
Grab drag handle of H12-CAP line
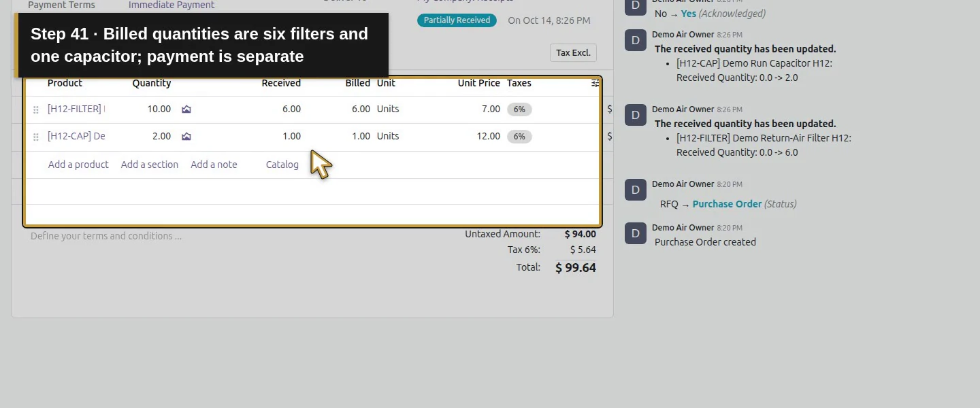(36, 137)
